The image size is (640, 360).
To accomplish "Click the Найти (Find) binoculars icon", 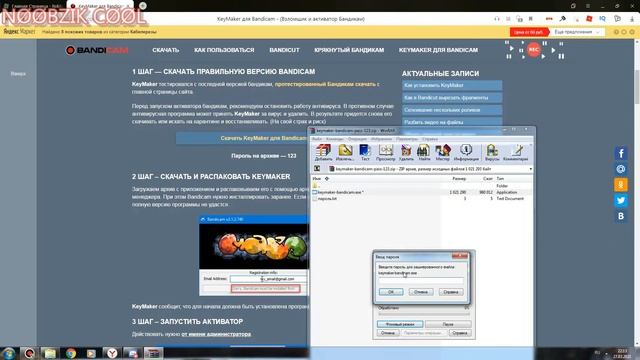I will click(x=424, y=153).
